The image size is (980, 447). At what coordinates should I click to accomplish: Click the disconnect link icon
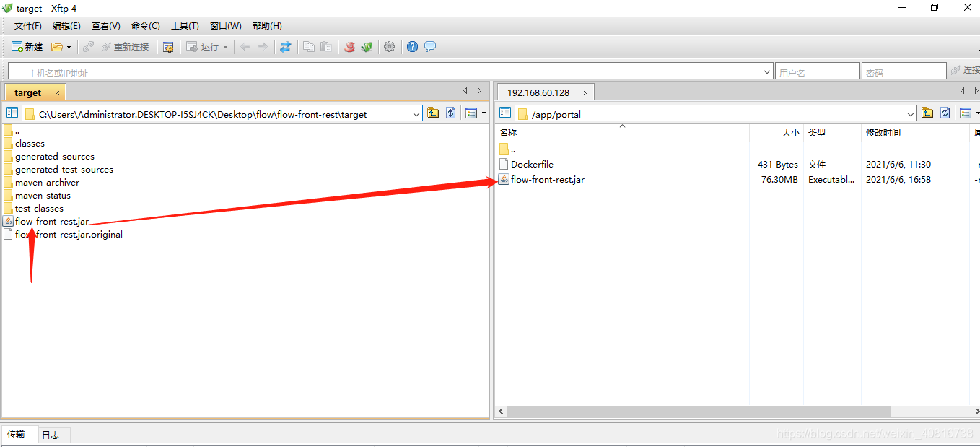point(88,47)
